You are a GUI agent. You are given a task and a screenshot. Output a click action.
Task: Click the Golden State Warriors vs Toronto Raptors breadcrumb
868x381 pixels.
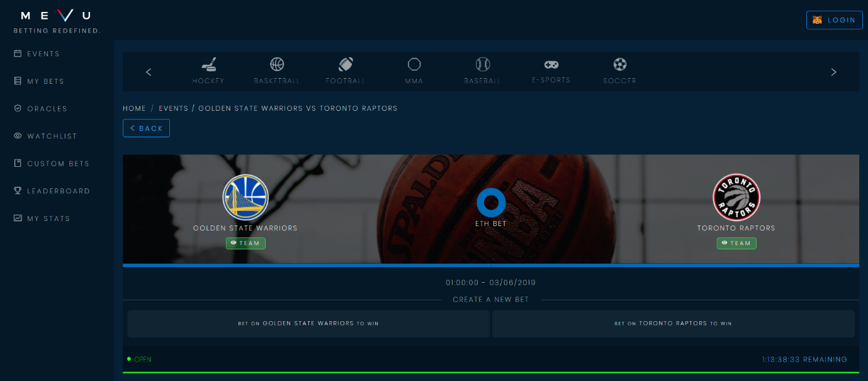pyautogui.click(x=298, y=108)
